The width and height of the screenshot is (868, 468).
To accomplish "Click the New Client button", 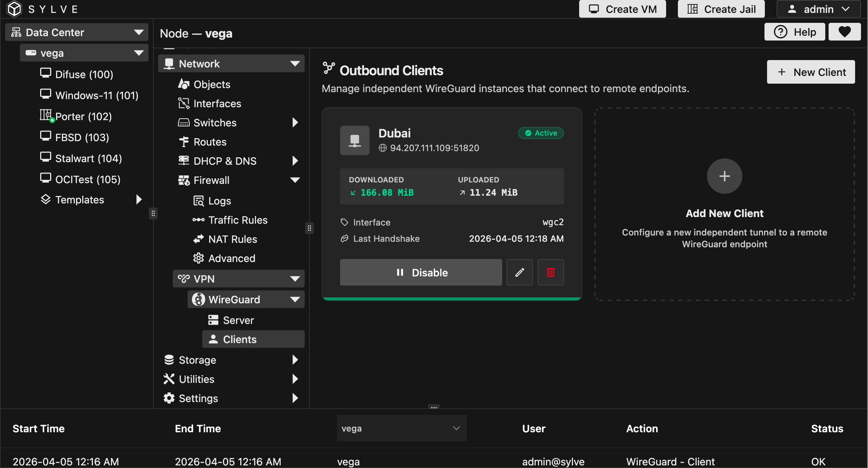I will coord(811,72).
